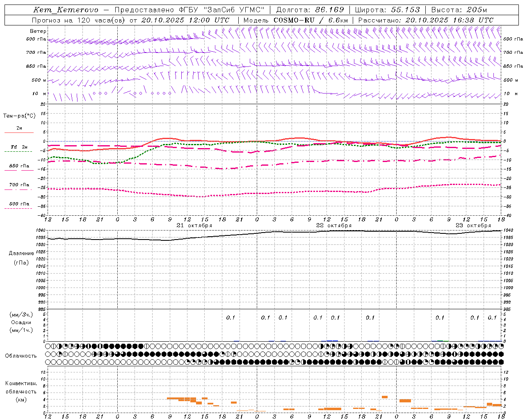Click the 700 гПа label in the temperature legend
This screenshot has height=420, width=525.
(19, 185)
